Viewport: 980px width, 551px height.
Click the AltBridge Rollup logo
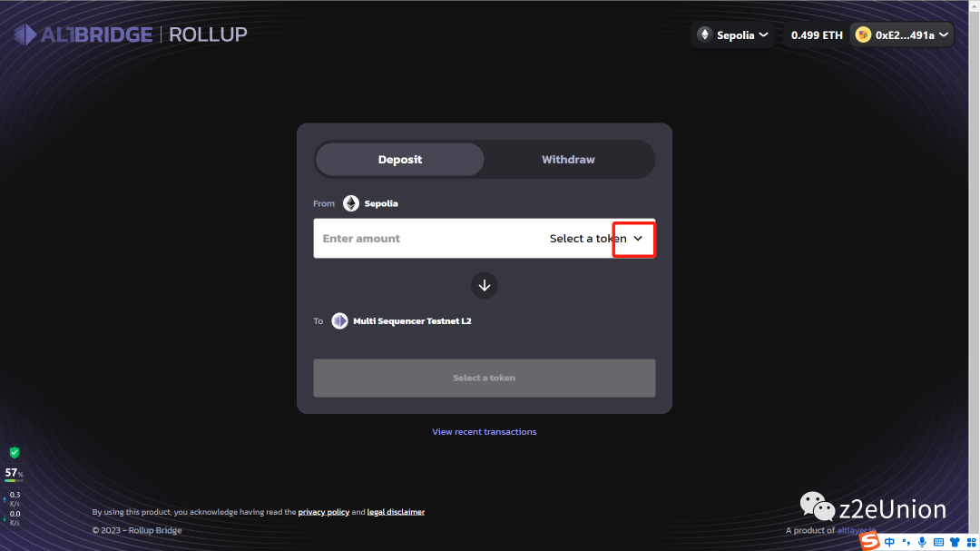130,34
